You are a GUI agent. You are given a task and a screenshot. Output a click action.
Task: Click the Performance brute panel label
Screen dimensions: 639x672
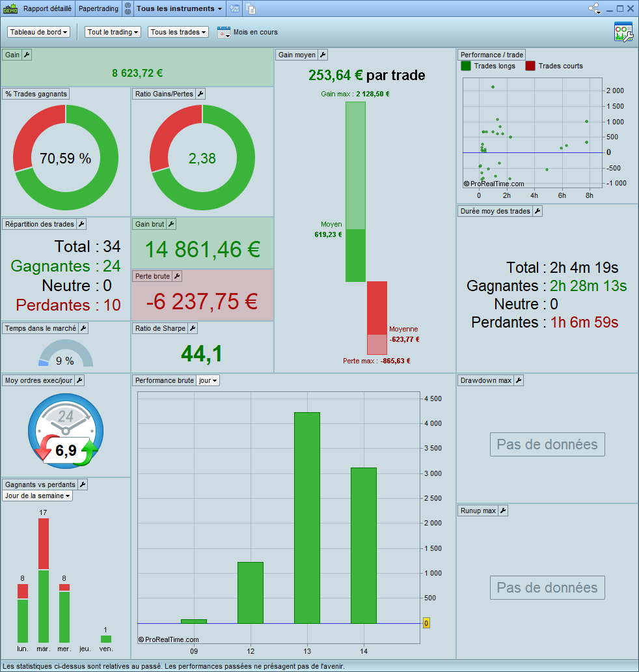(x=165, y=380)
